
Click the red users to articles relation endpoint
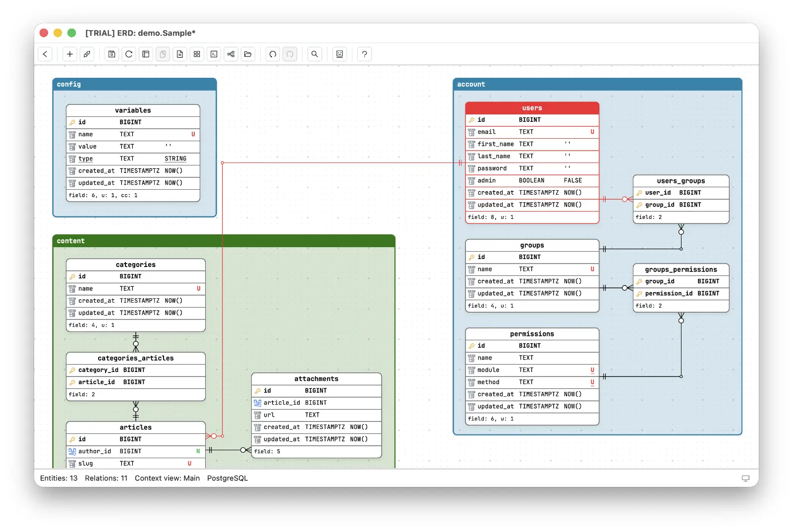click(214, 436)
